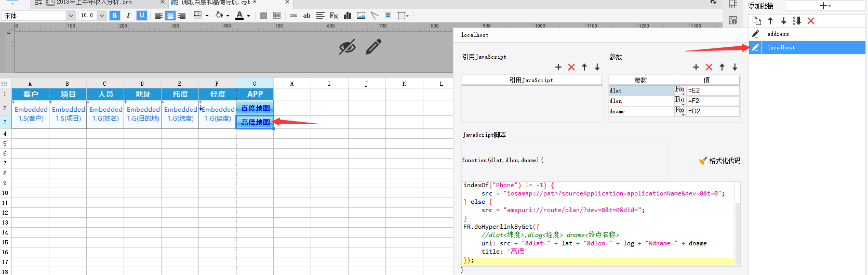868x275 pixels.
Task: Toggle italic formatting in toolbar
Action: click(x=128, y=16)
